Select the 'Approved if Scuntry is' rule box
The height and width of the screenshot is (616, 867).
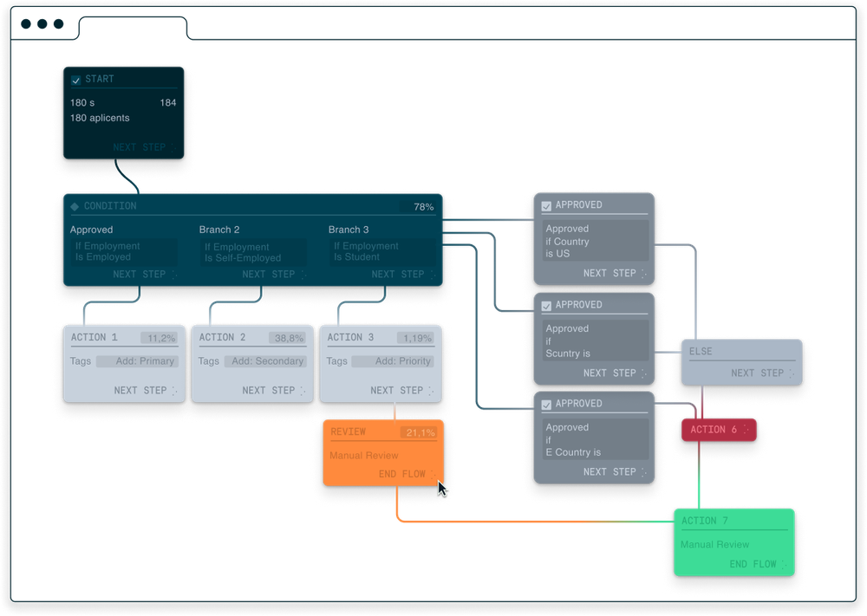pyautogui.click(x=595, y=340)
